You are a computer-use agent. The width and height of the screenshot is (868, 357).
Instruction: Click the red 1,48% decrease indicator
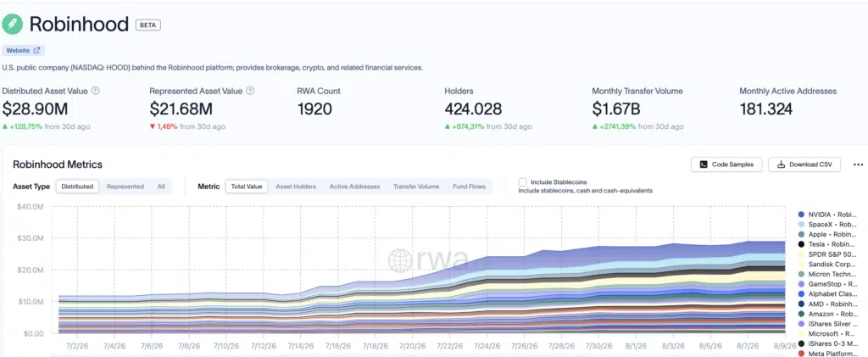pos(164,126)
